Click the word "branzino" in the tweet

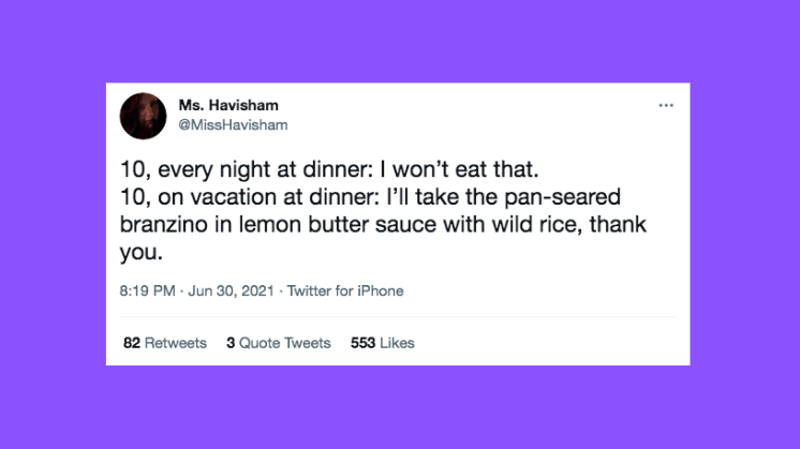pyautogui.click(x=162, y=227)
